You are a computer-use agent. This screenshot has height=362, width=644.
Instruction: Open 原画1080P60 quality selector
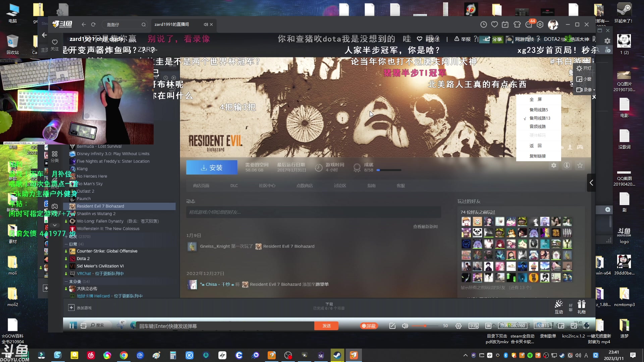click(x=512, y=326)
